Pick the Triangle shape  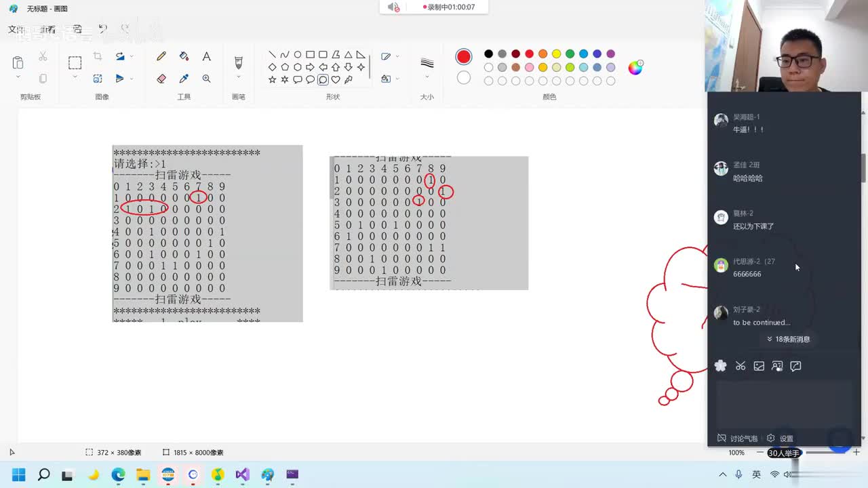tap(348, 55)
